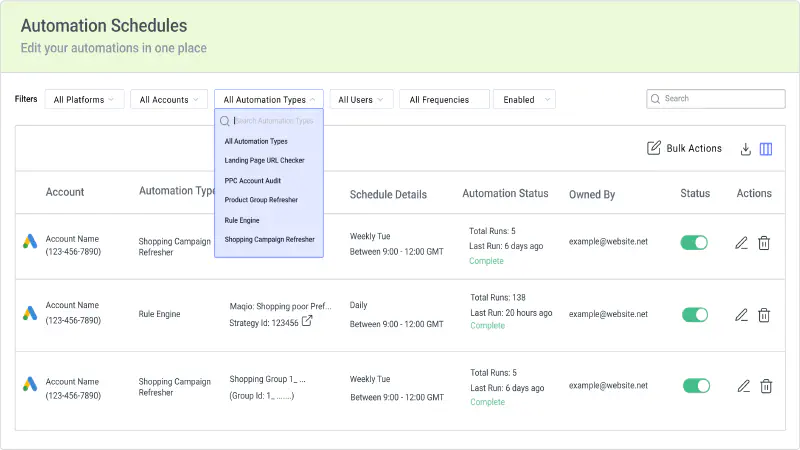Click 'Rule Engine' automation type cell

point(159,314)
